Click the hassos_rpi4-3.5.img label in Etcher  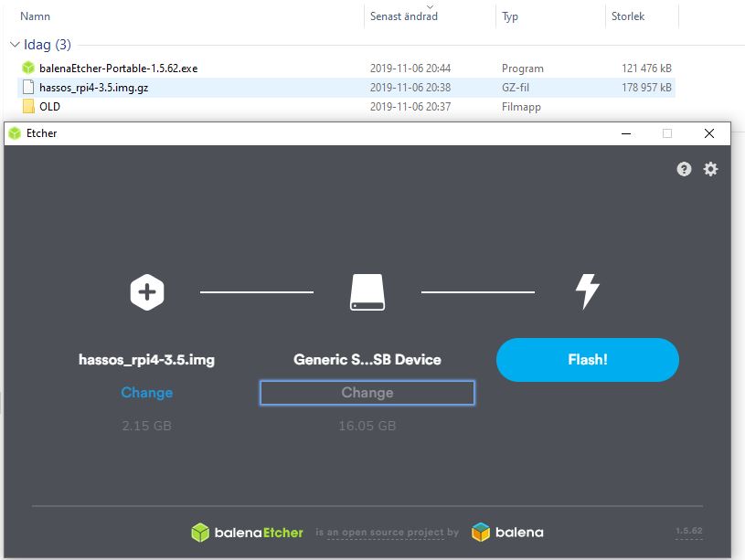pos(147,360)
